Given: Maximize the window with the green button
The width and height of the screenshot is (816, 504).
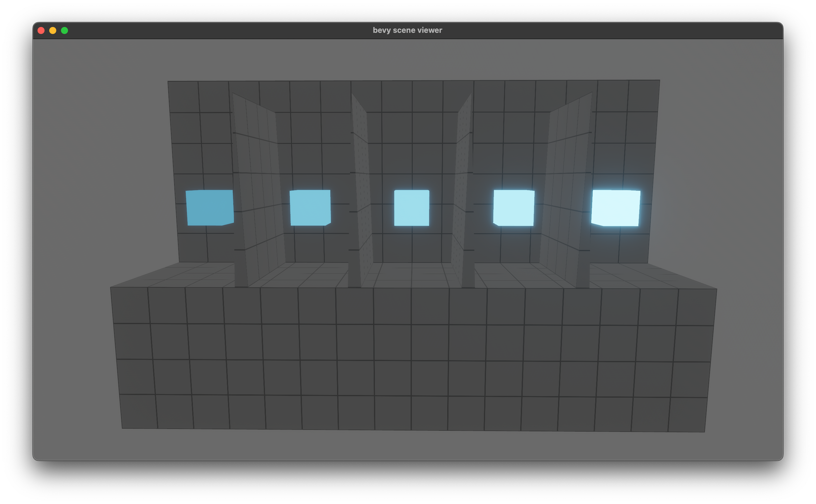Looking at the screenshot, I should [x=65, y=30].
